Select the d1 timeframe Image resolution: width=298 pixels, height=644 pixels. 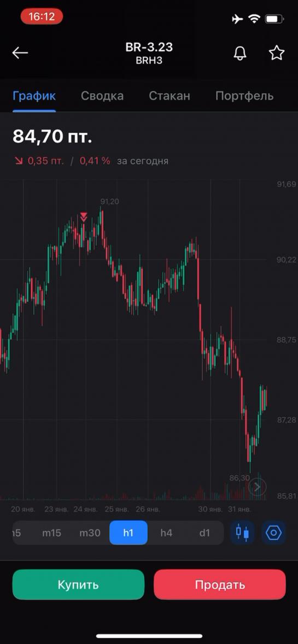pyautogui.click(x=204, y=533)
